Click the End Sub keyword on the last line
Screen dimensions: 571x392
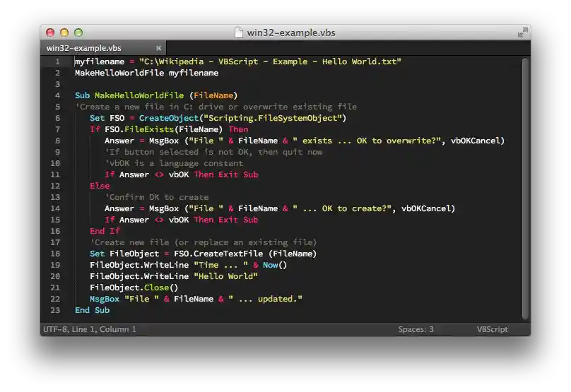click(x=93, y=310)
